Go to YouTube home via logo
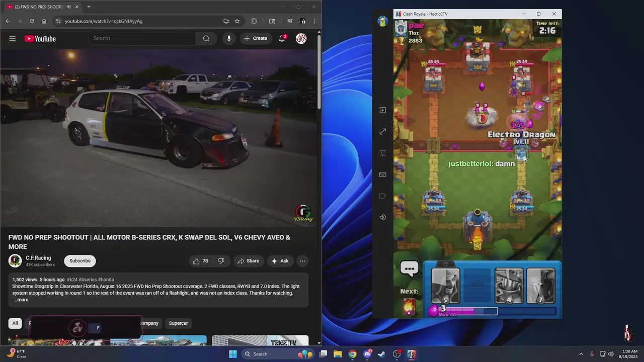 pos(40,39)
